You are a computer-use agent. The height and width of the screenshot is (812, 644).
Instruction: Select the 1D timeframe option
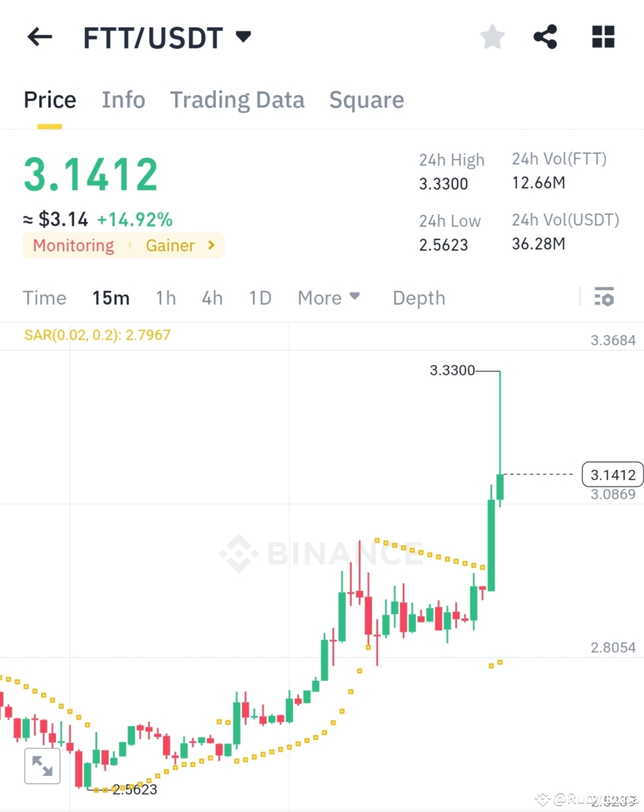pos(260,298)
